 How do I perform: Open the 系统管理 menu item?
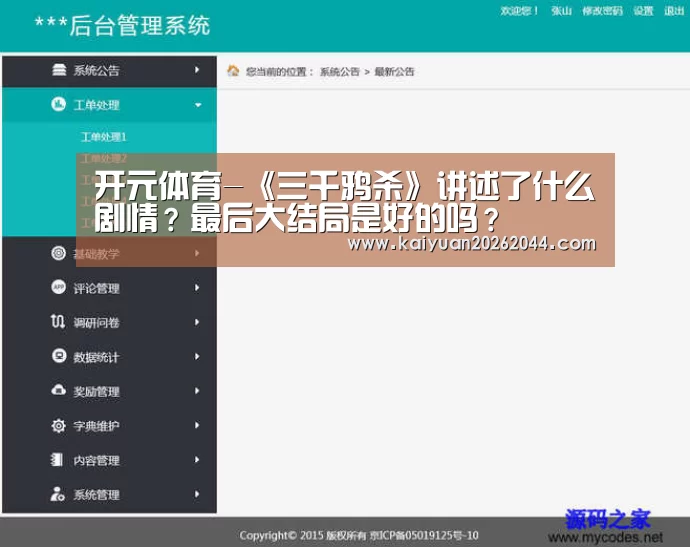click(109, 494)
